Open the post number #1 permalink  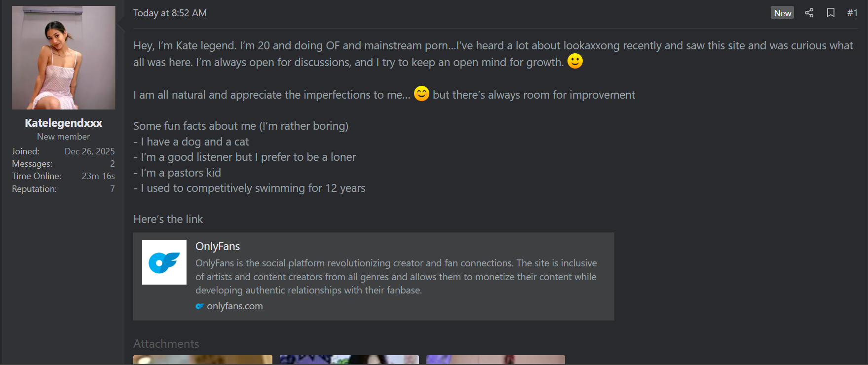(x=852, y=13)
